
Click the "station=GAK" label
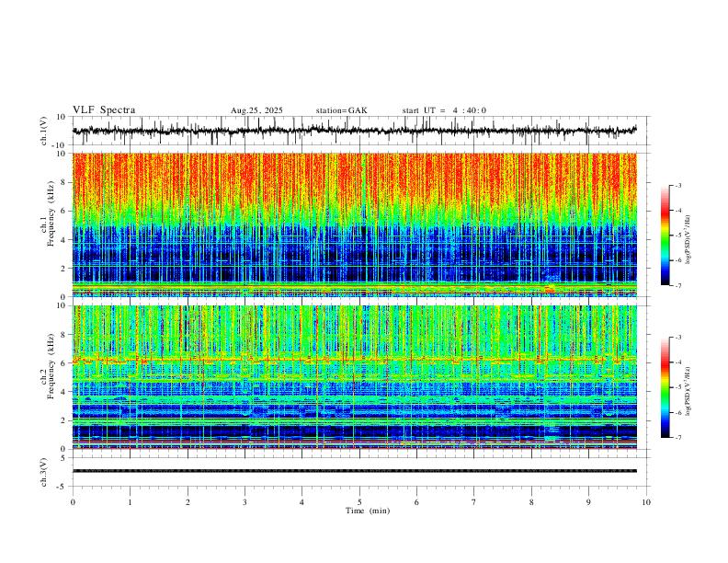pos(341,110)
